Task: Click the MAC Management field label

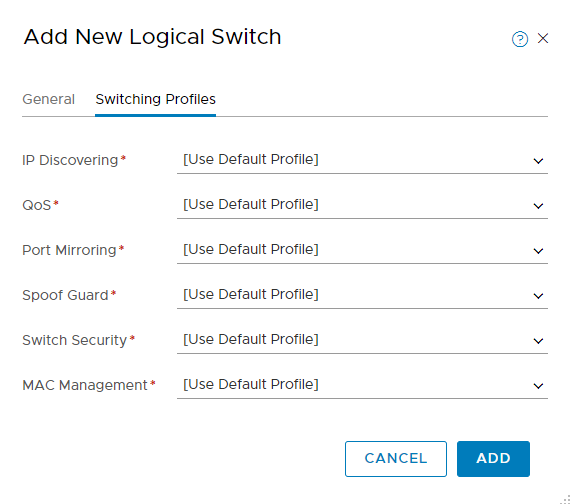Action: [85, 385]
